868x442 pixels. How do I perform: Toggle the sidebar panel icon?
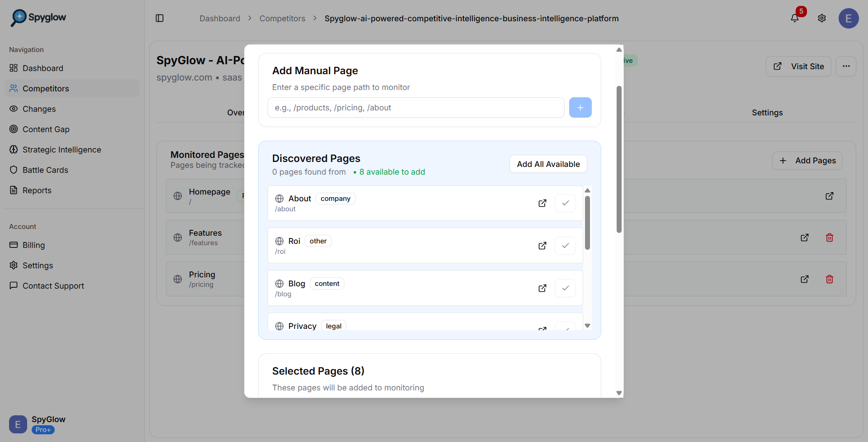[160, 18]
